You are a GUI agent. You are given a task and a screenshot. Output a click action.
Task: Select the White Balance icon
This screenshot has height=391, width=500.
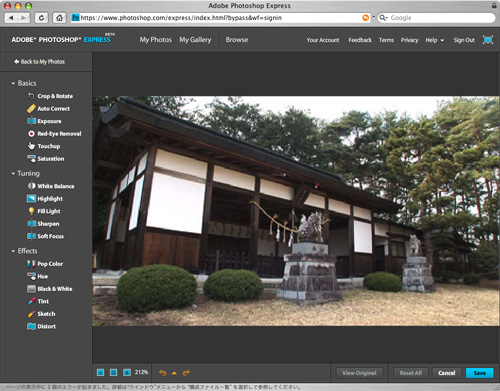pyautogui.click(x=31, y=186)
